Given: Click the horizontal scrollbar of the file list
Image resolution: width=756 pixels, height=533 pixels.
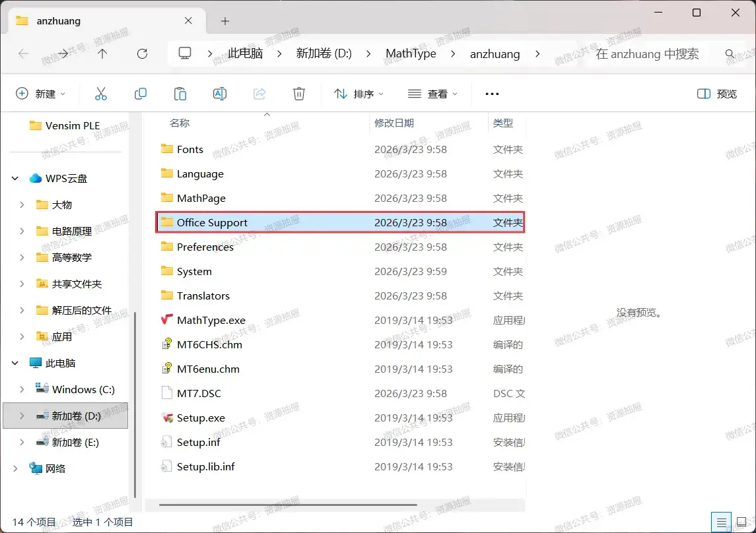Looking at the screenshot, I should tap(288, 505).
